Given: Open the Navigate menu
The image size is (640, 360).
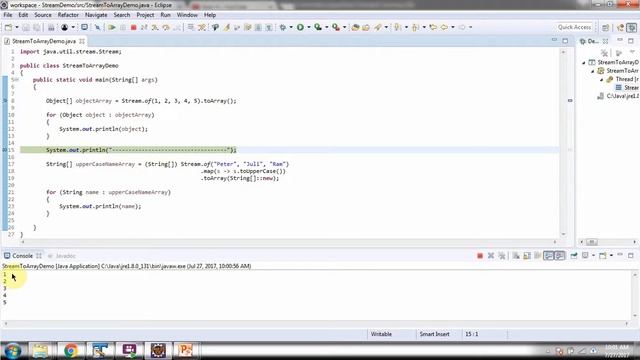Looking at the screenshot, I should (96, 15).
